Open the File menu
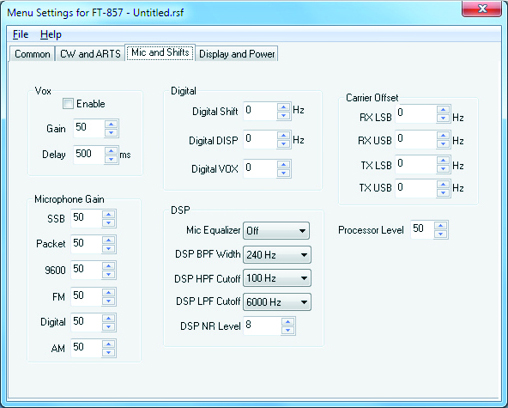The height and width of the screenshot is (408, 508). pyautogui.click(x=21, y=34)
